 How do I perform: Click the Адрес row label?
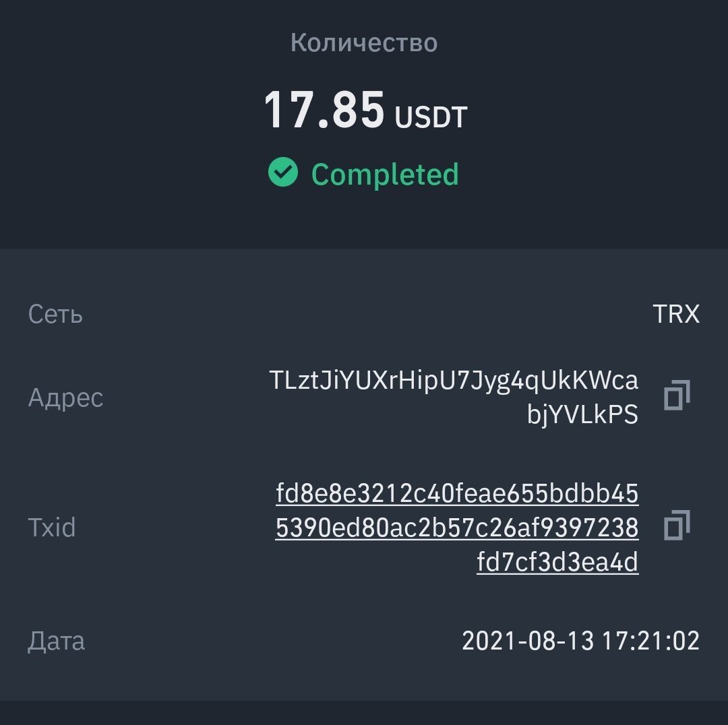pos(65,398)
